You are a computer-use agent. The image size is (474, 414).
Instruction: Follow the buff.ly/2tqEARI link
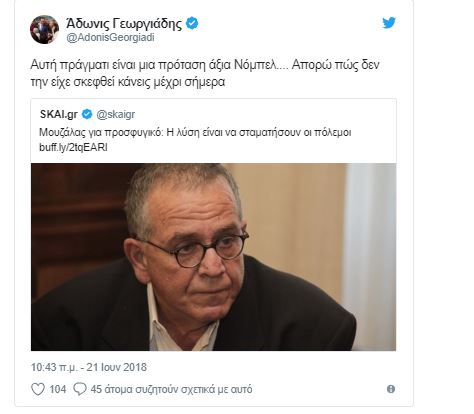coord(73,147)
